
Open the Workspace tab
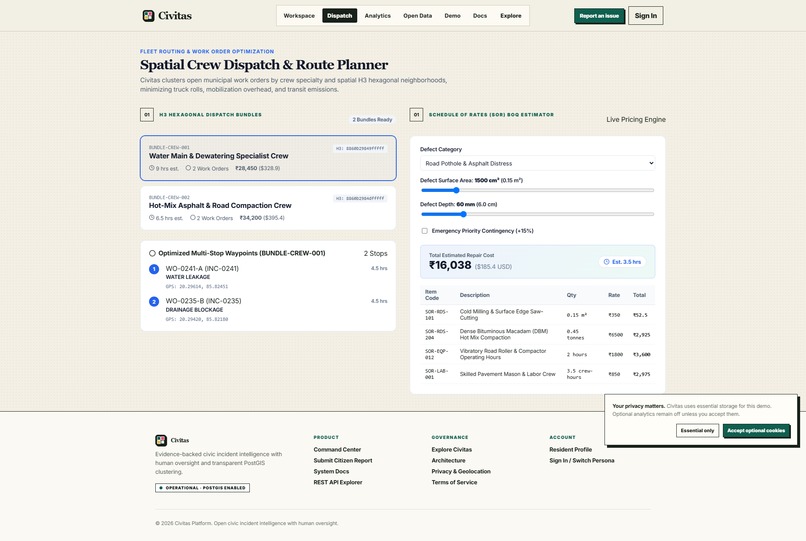(x=299, y=16)
